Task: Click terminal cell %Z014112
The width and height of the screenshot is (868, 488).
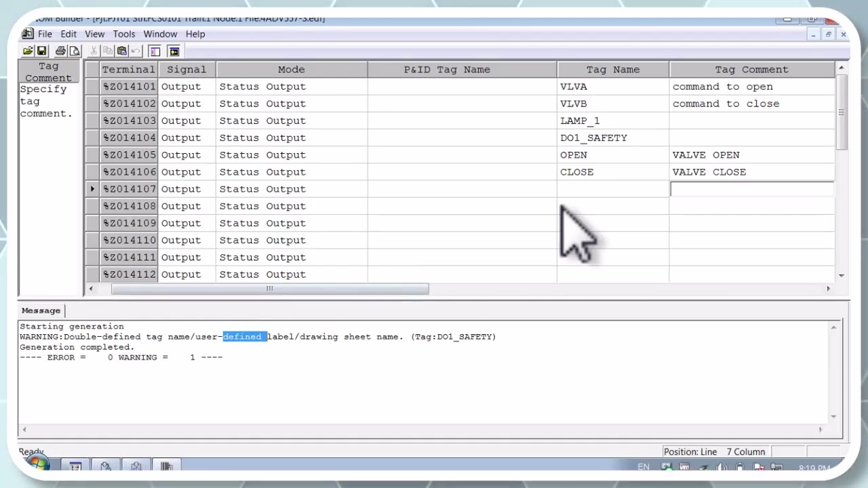Action: tap(129, 274)
